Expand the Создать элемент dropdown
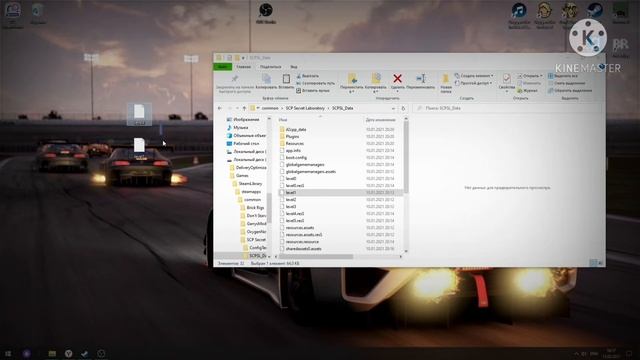640x360 pixels. click(474, 76)
